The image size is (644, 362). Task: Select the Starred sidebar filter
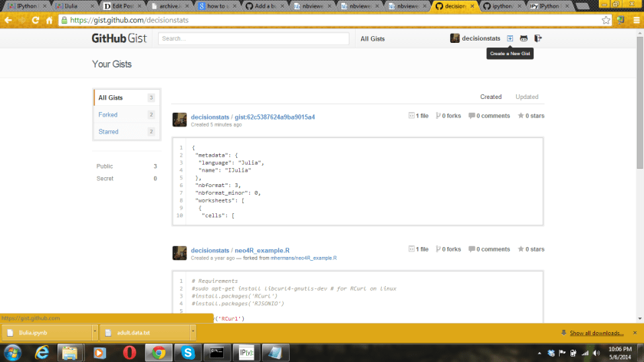127,131
